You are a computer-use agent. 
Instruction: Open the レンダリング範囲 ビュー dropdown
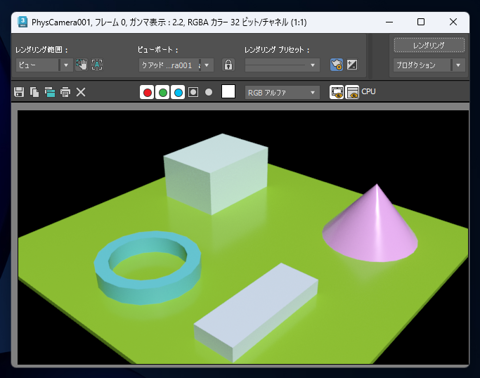(44, 65)
